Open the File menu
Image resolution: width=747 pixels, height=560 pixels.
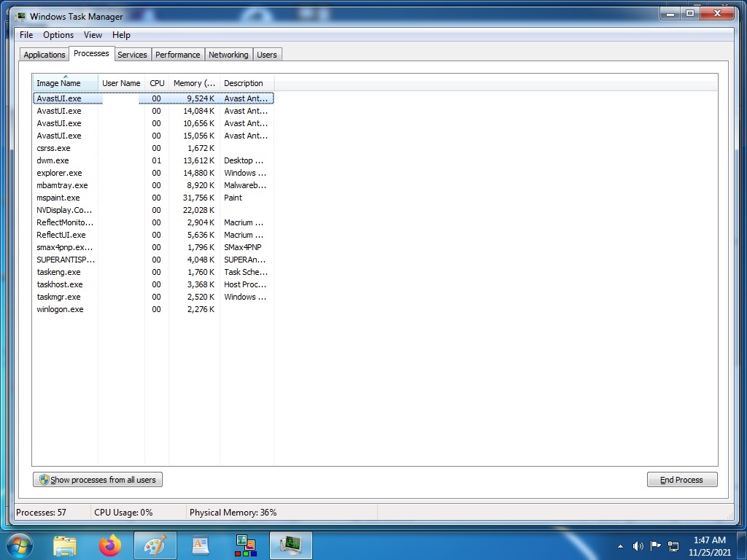coord(26,35)
